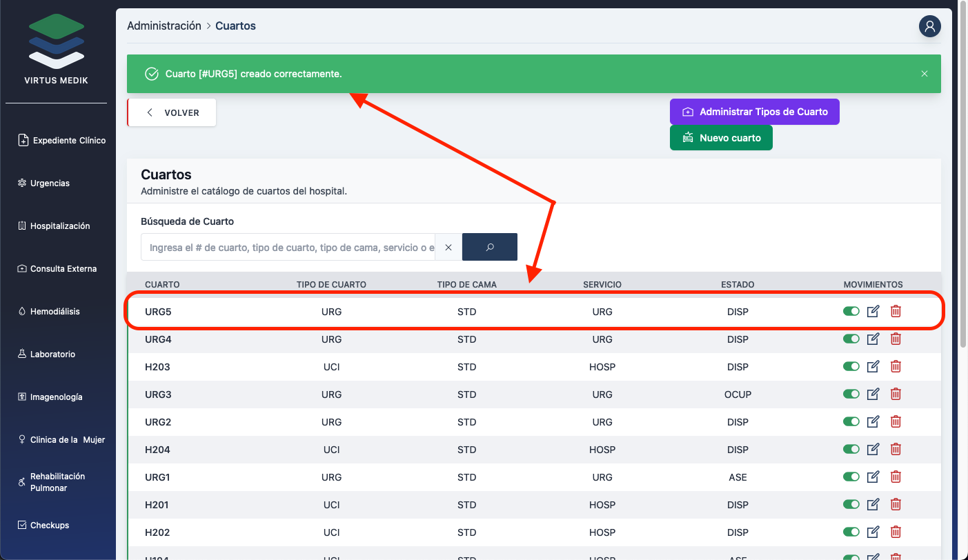Screen dimensions: 968x560
Task: Click Administrar Tipos de Cuarto button
Action: click(x=754, y=112)
